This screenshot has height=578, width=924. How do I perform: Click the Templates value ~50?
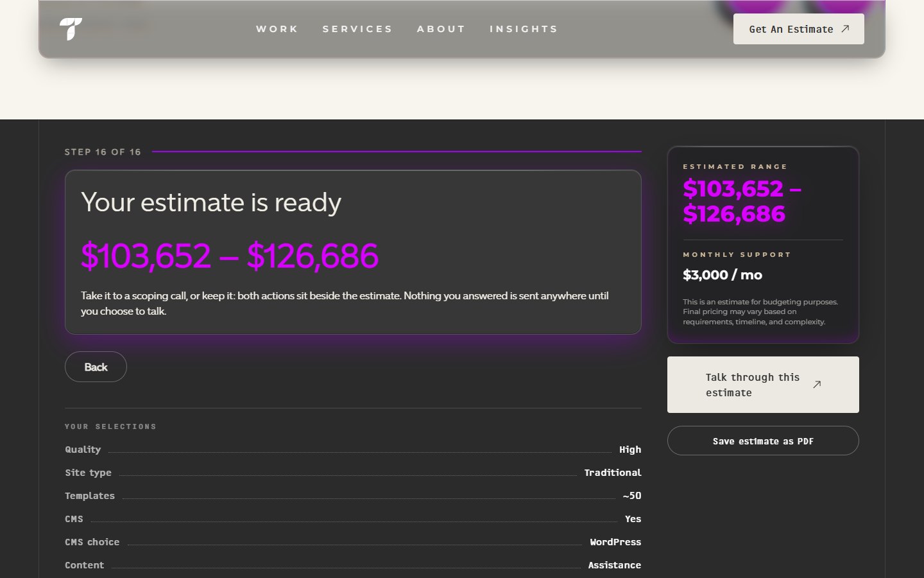[x=632, y=496]
